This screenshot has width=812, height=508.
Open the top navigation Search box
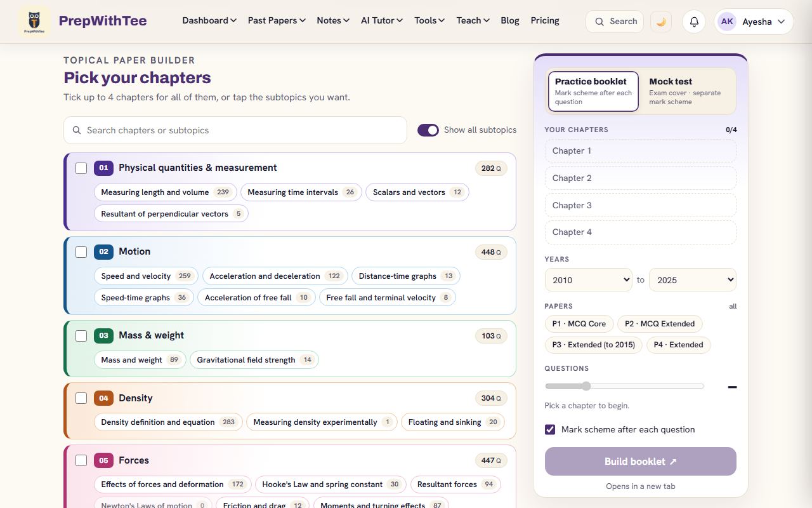(615, 22)
